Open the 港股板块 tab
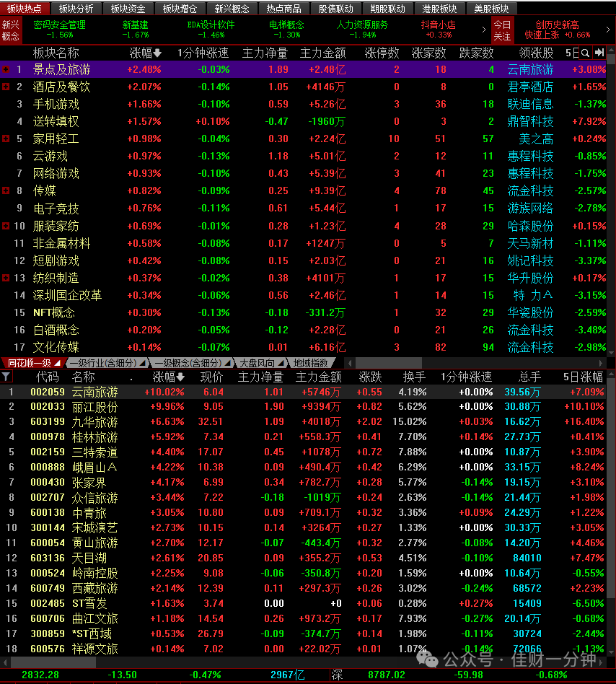616x684 pixels. click(439, 8)
